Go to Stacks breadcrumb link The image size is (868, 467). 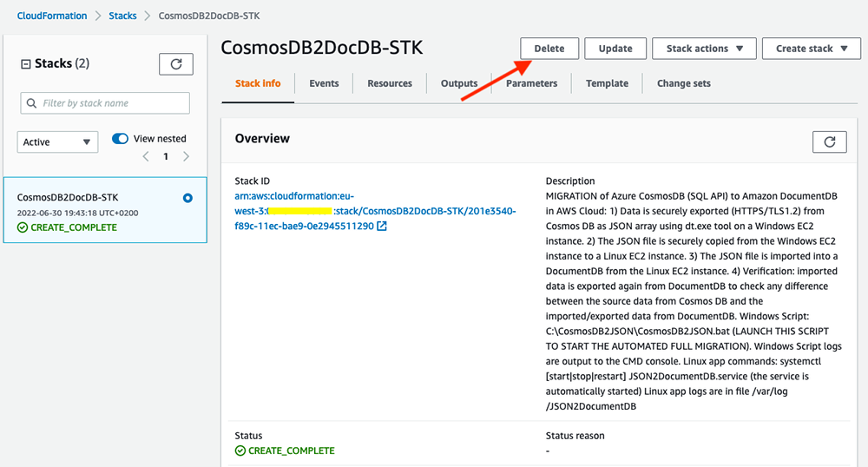122,16
